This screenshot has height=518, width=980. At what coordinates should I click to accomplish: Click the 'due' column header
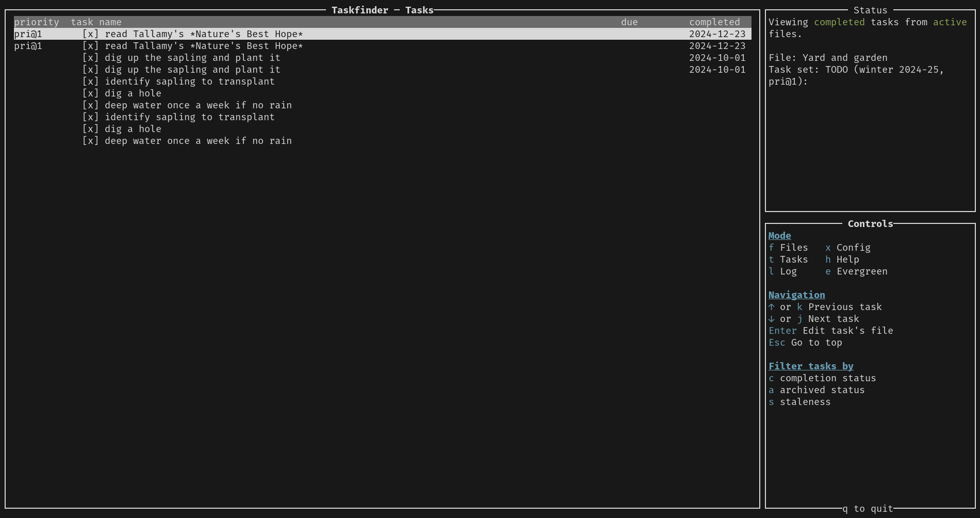click(629, 22)
